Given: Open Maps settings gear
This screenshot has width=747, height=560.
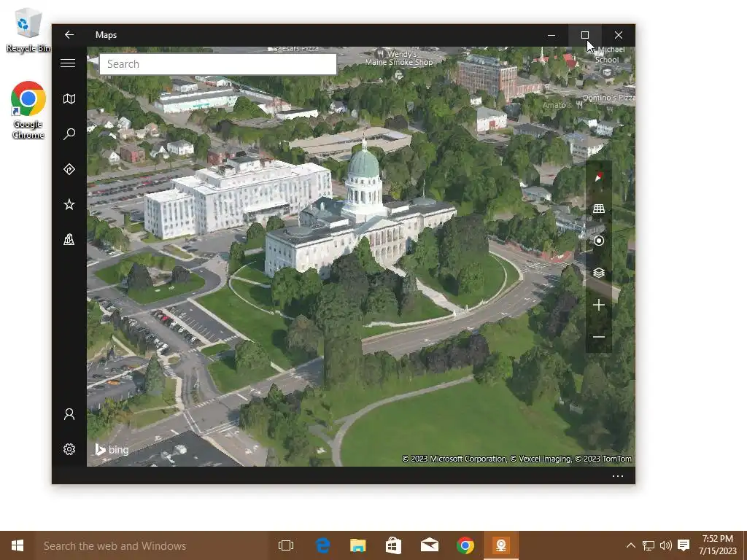Looking at the screenshot, I should click(x=69, y=449).
